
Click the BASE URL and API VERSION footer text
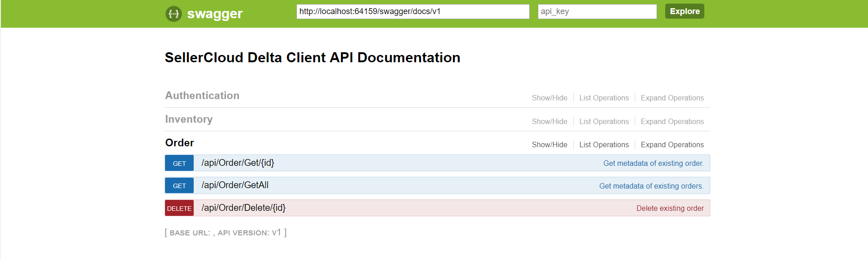tap(226, 233)
